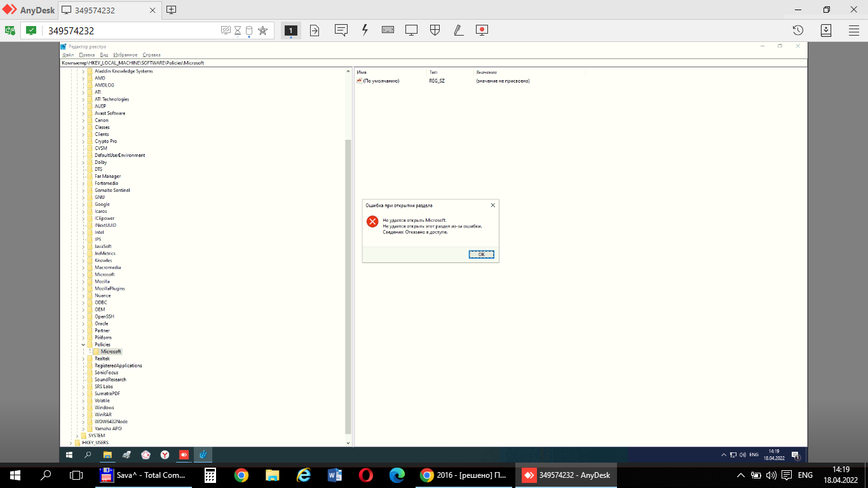Open the AnyDesk hamburger main menu
This screenshot has height=488, width=868.
tap(854, 30)
